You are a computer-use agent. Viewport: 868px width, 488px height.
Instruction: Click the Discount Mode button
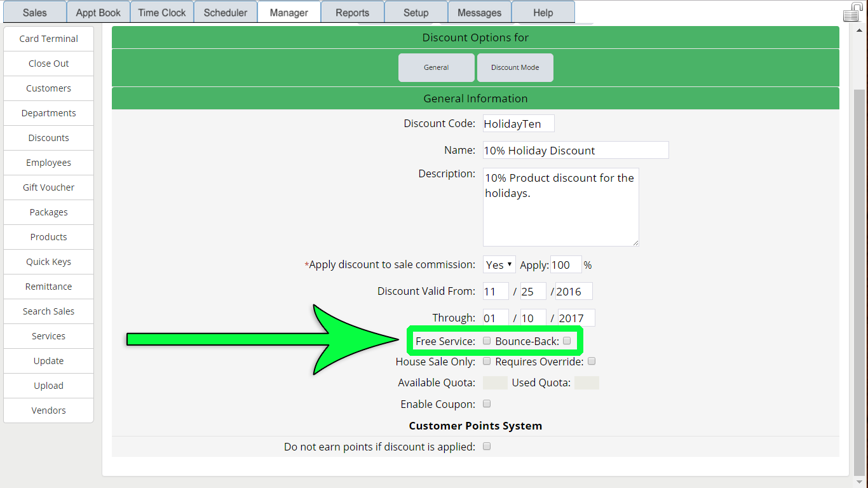515,67
